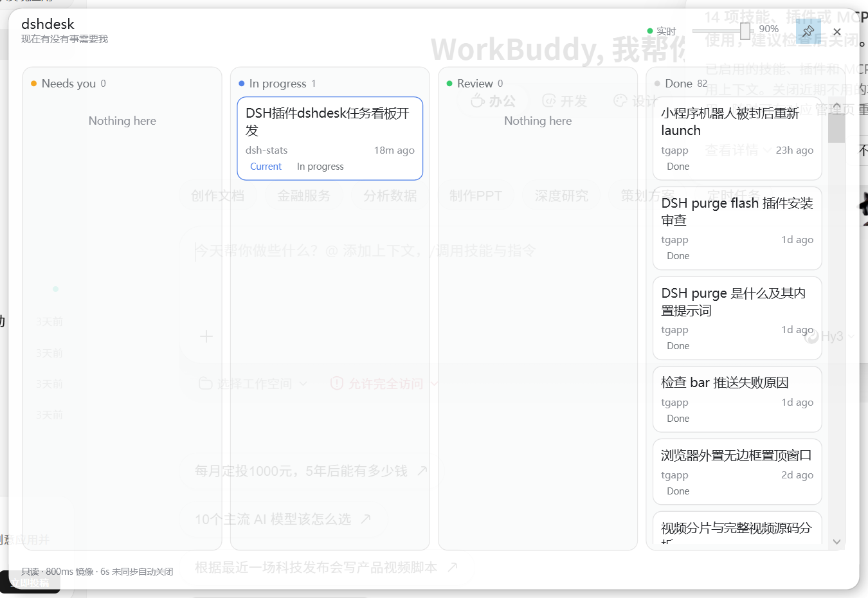Open the 检查 bar 推送失败原因 card
This screenshot has height=598, width=868.
(x=737, y=399)
